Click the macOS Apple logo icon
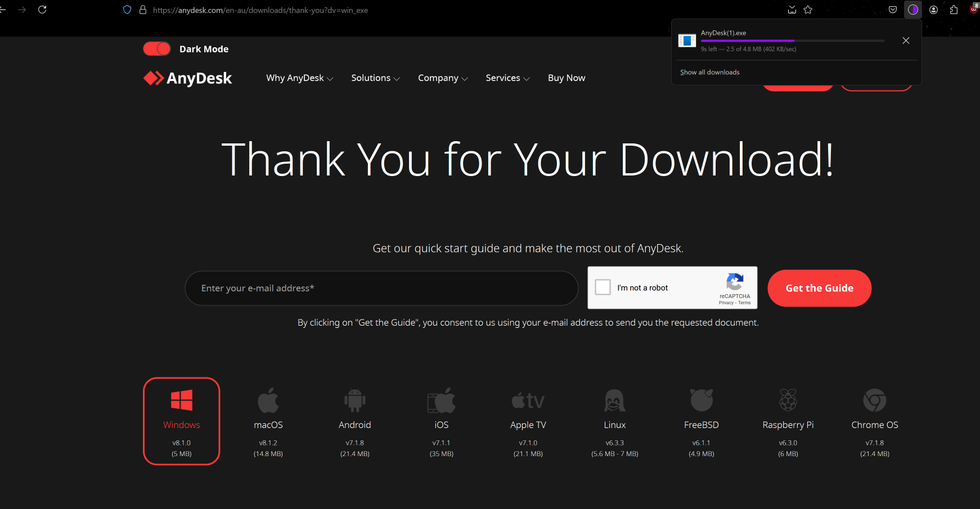This screenshot has height=509, width=980. click(x=268, y=400)
